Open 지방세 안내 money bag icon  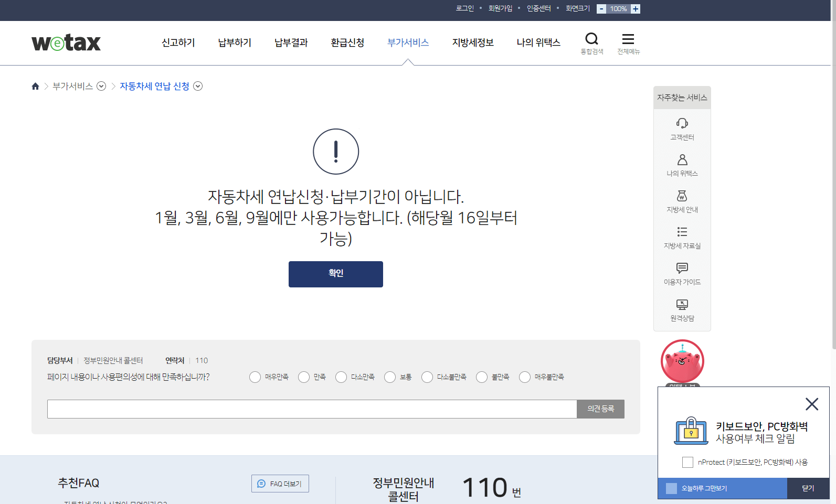pyautogui.click(x=682, y=196)
